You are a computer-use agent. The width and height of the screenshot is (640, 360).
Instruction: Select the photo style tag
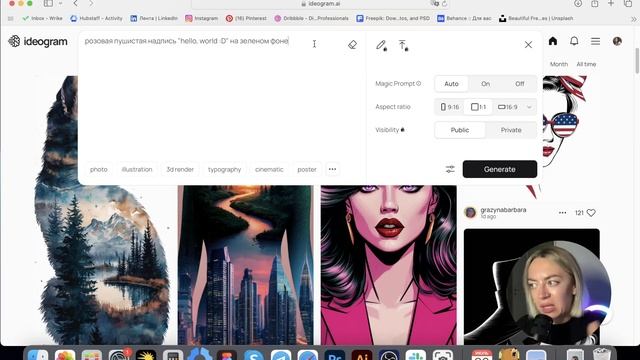(x=98, y=169)
